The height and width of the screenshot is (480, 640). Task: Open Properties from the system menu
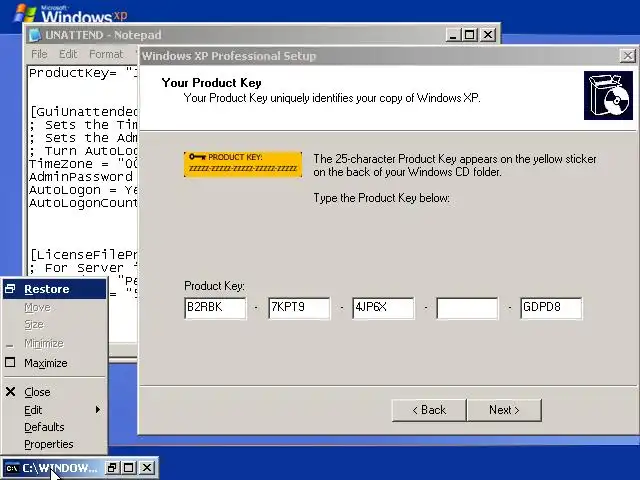pyautogui.click(x=54, y=444)
